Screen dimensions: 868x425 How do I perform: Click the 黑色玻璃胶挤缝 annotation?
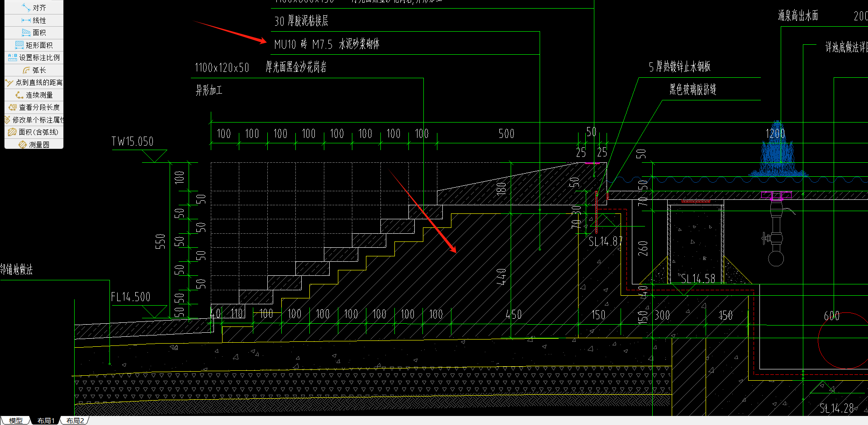[693, 90]
